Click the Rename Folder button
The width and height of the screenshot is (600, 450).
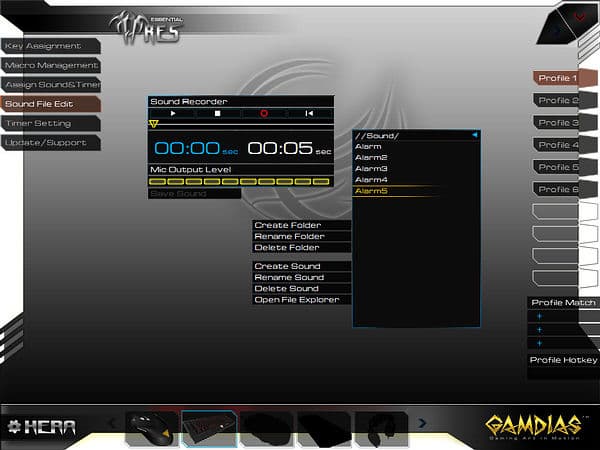click(x=302, y=236)
